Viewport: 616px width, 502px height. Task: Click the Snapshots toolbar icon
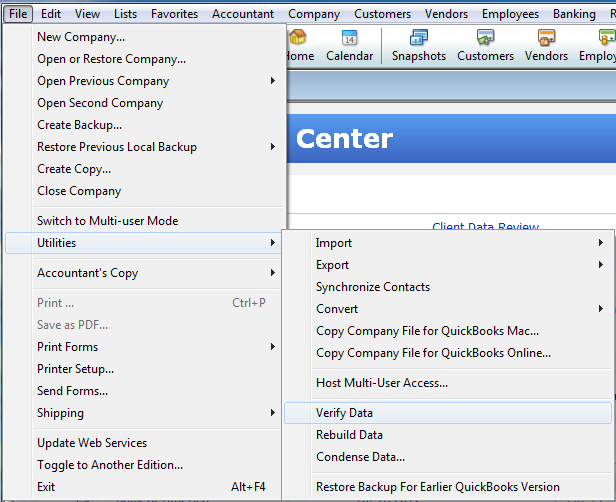point(418,46)
